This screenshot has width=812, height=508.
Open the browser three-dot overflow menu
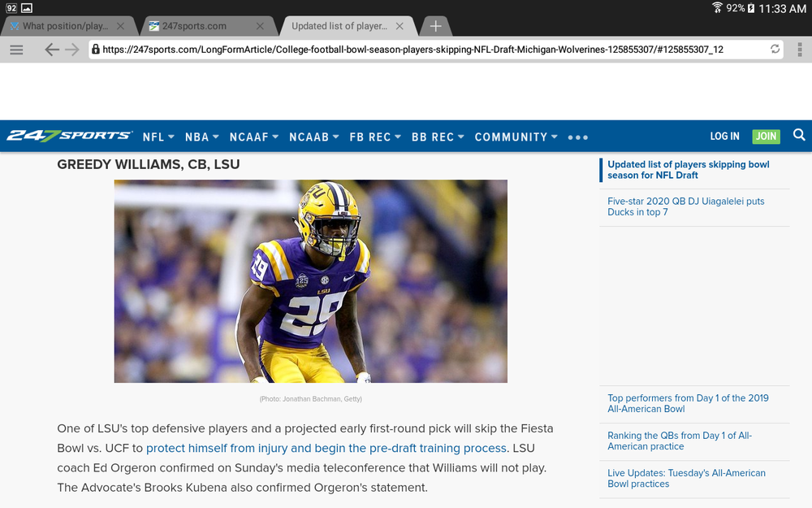click(800, 50)
